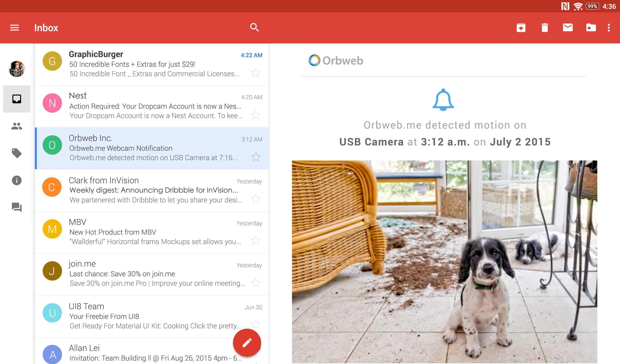Open Nest 'Action Required' Dropcam email
The image size is (620, 364).
(x=152, y=106)
